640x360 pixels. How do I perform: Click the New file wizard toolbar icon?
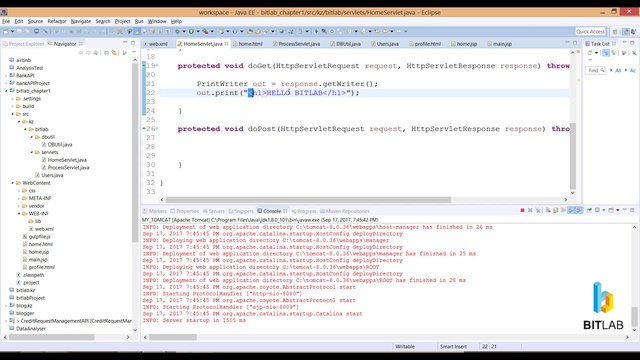[x=6, y=31]
